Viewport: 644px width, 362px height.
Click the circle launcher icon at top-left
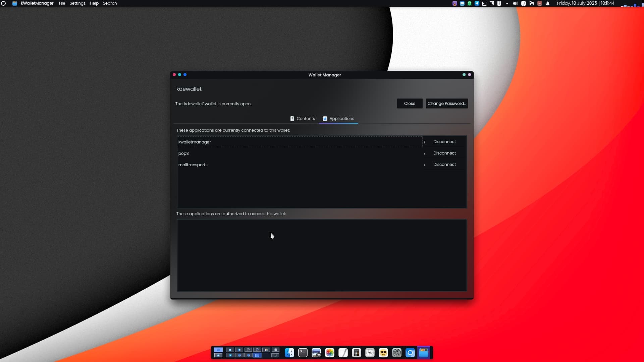pos(3,3)
